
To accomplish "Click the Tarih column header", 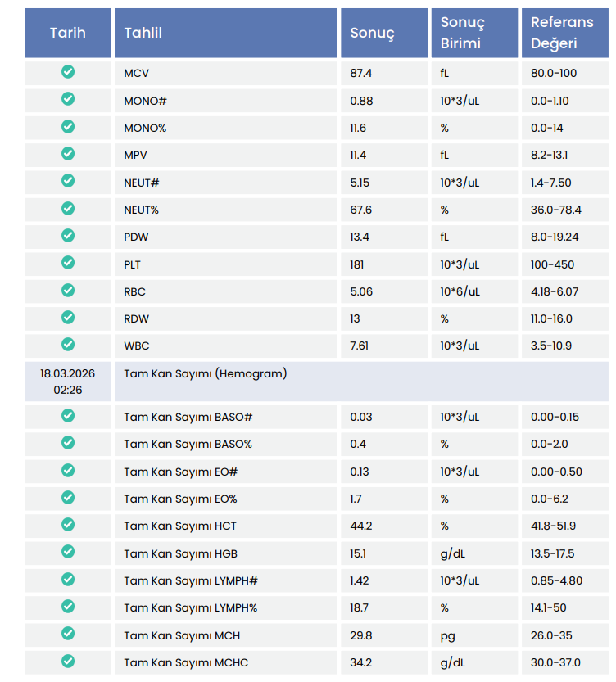I will [x=68, y=33].
